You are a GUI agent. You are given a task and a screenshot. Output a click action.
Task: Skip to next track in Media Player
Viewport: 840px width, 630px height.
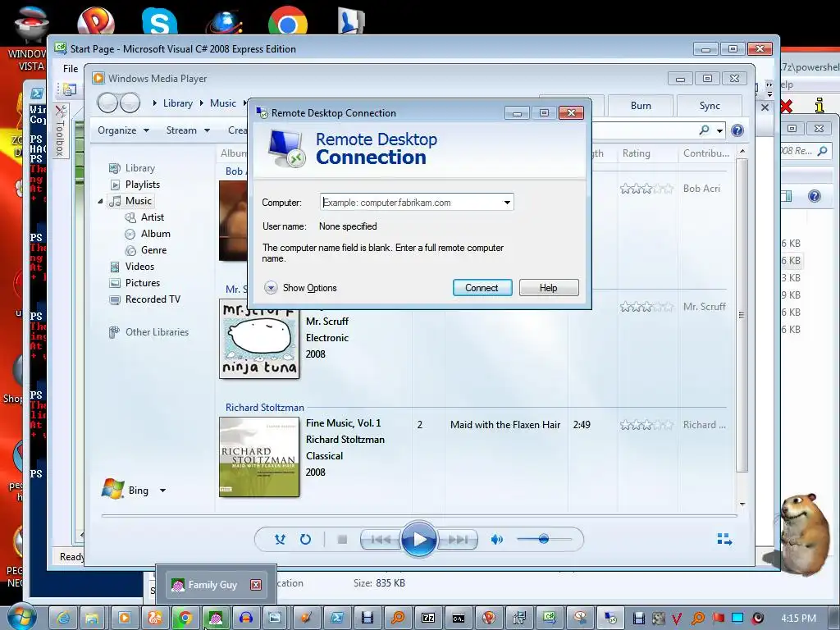pos(457,540)
